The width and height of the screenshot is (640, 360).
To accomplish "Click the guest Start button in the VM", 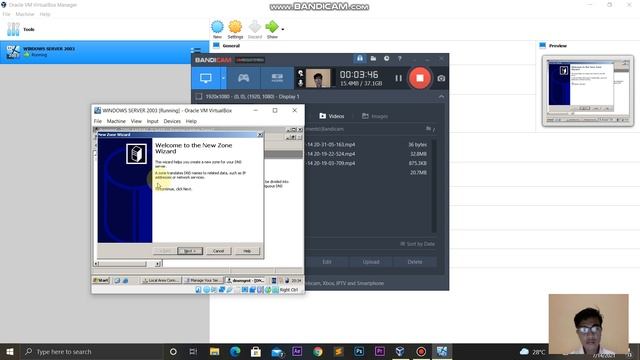I will pyautogui.click(x=101, y=280).
